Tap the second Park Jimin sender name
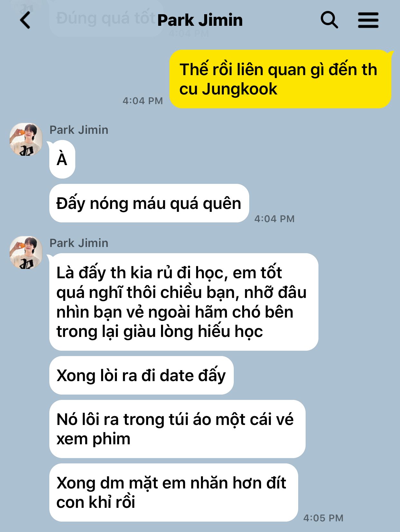The width and height of the screenshot is (400, 532). (79, 243)
